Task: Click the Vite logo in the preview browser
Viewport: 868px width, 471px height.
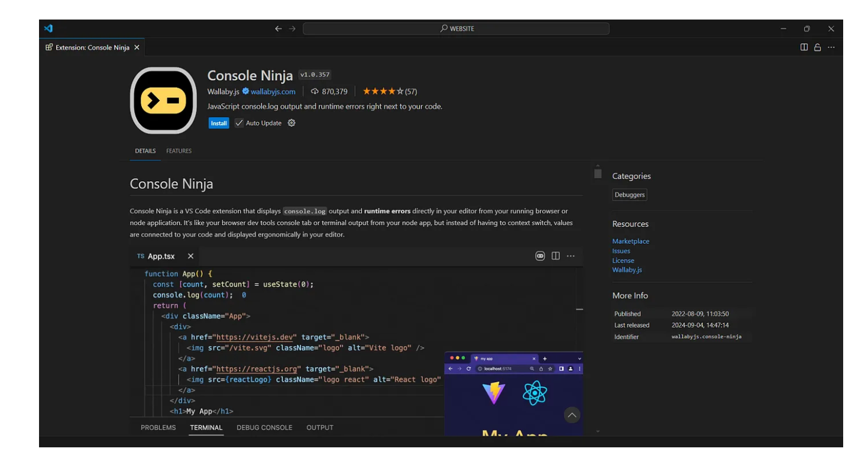Action: click(494, 393)
